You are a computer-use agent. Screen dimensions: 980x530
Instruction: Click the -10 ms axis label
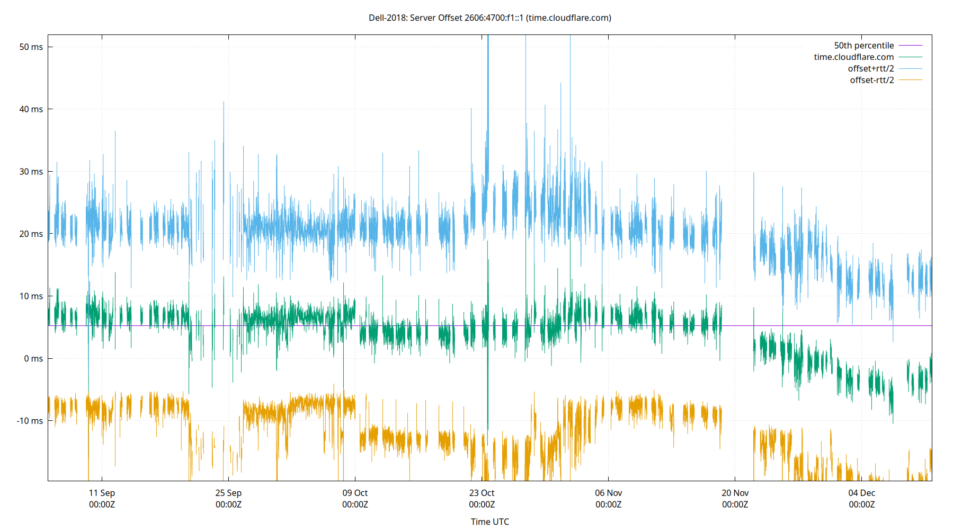29,420
